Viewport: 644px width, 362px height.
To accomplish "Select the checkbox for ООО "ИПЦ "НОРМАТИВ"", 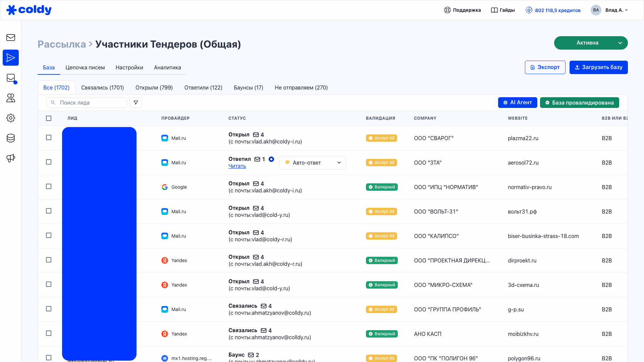I will point(49,187).
